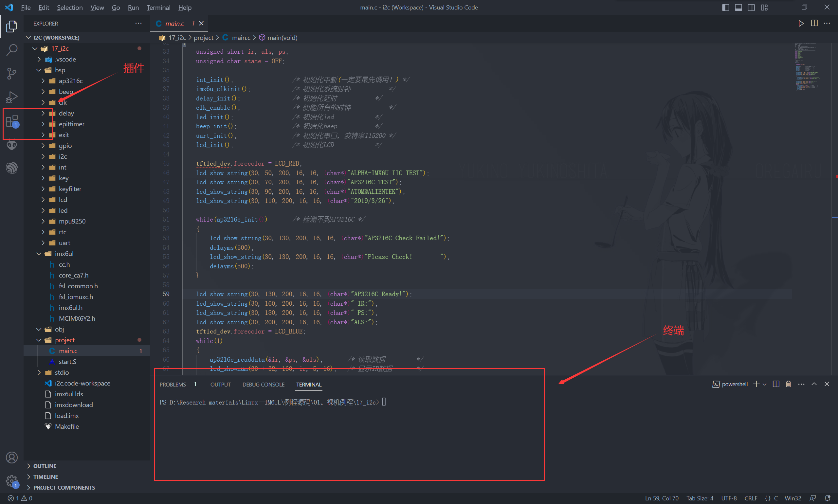This screenshot has height=504, width=838.
Task: Open the Extensions view icon
Action: click(x=12, y=121)
